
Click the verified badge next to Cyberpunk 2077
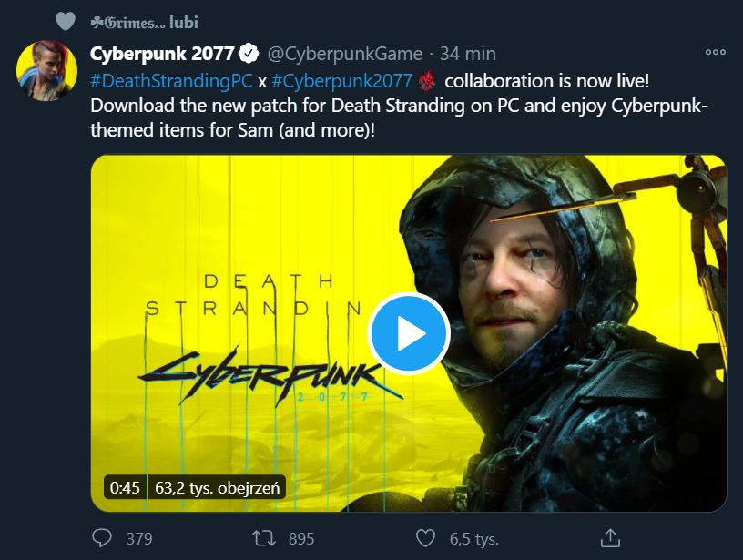(249, 54)
